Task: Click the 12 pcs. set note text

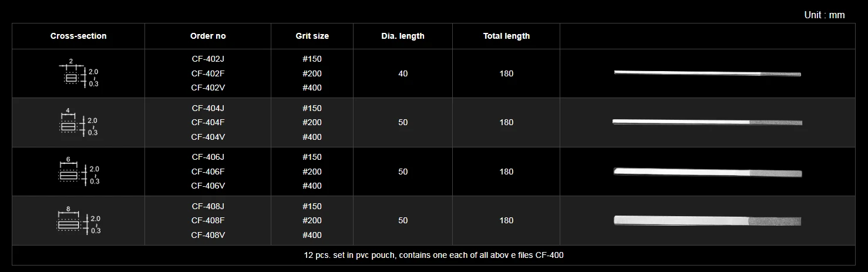Action: [433, 256]
